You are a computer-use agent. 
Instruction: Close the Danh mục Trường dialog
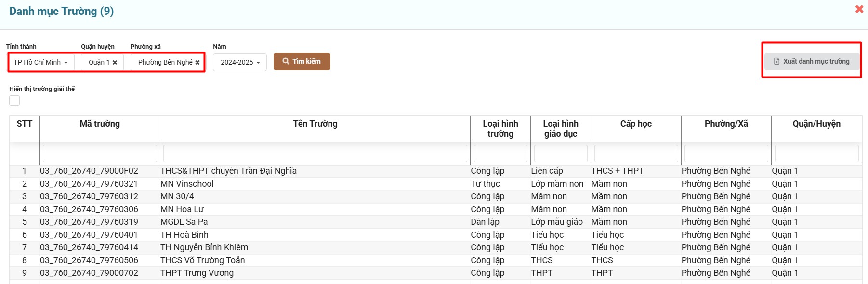pos(859,9)
